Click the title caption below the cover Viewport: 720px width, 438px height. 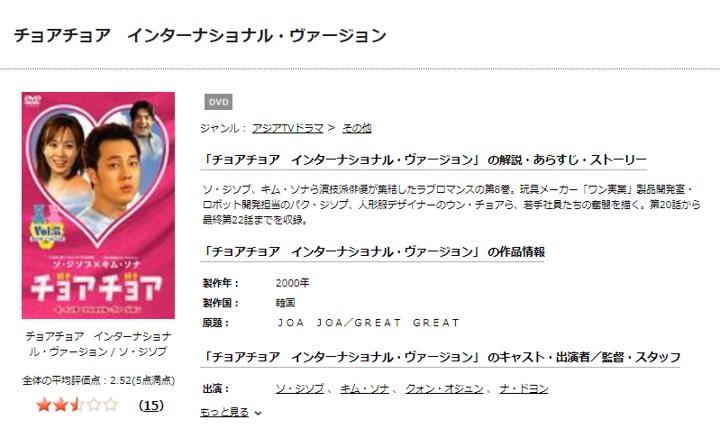pyautogui.click(x=98, y=344)
